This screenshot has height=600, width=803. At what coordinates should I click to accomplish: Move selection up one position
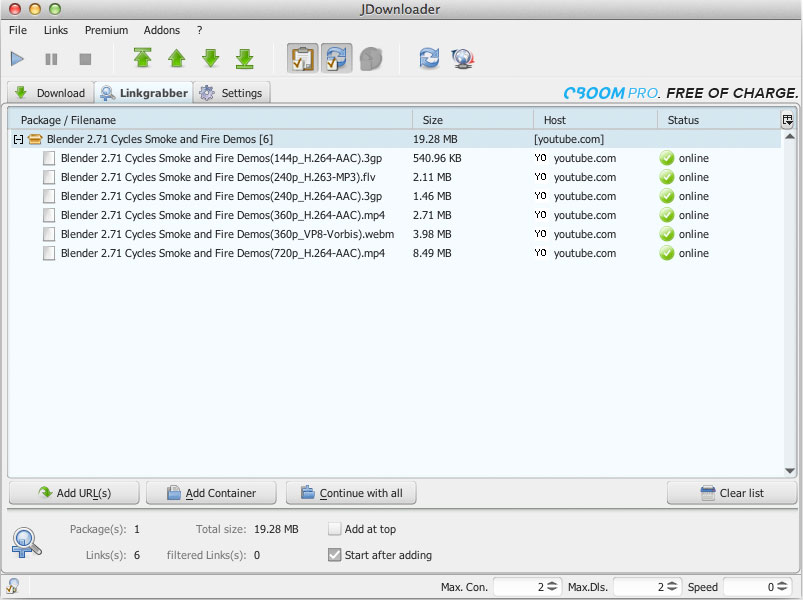click(177, 58)
